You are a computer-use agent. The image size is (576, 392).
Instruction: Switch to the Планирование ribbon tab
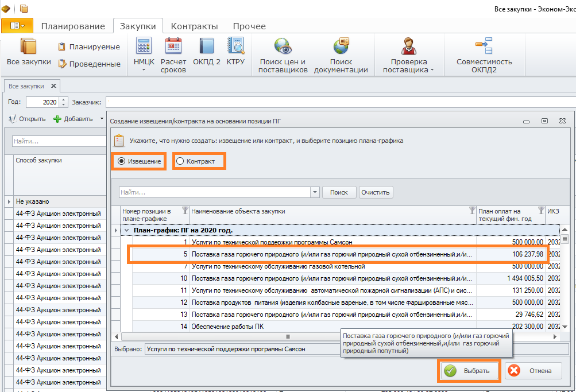click(x=73, y=26)
